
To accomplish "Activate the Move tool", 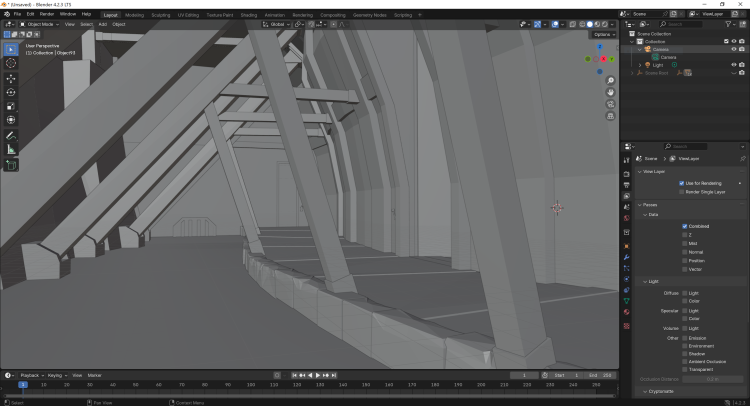I will [x=11, y=78].
